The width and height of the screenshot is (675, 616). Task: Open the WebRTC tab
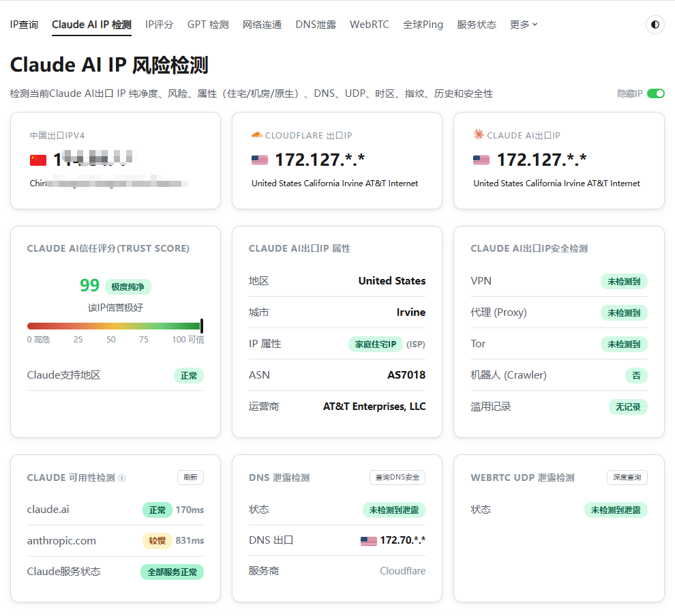(x=370, y=25)
